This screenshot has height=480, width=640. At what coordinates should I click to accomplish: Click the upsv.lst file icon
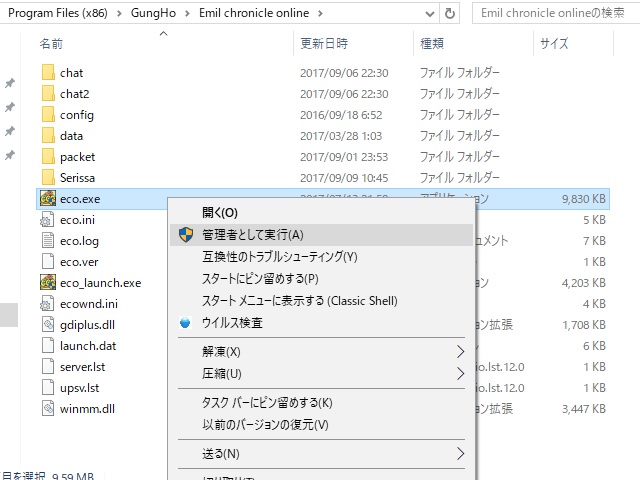pyautogui.click(x=48, y=388)
